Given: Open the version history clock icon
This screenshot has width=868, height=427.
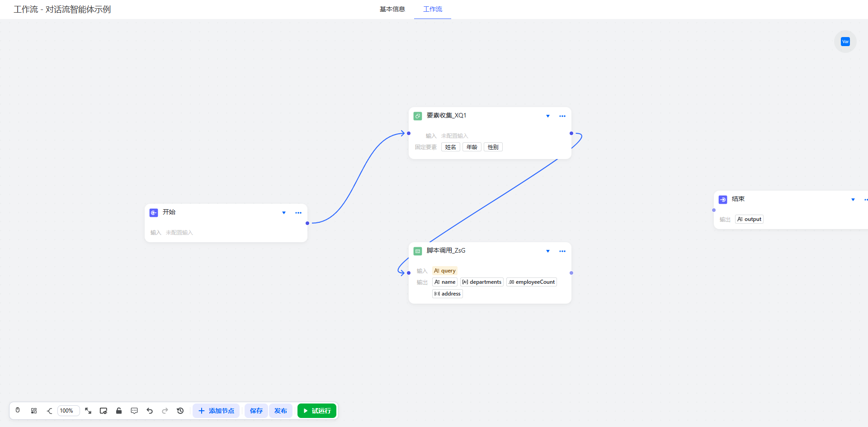Looking at the screenshot, I should [180, 411].
